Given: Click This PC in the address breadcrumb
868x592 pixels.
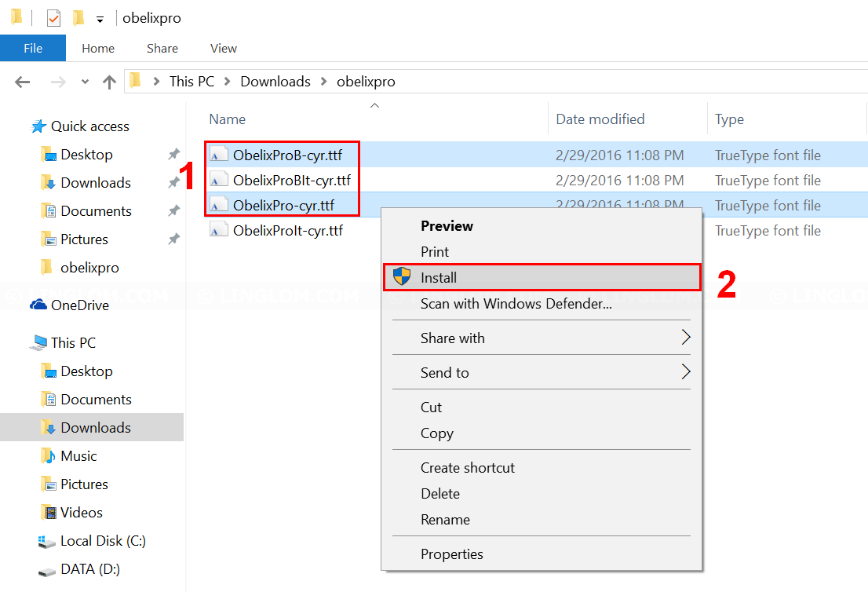Looking at the screenshot, I should (191, 82).
